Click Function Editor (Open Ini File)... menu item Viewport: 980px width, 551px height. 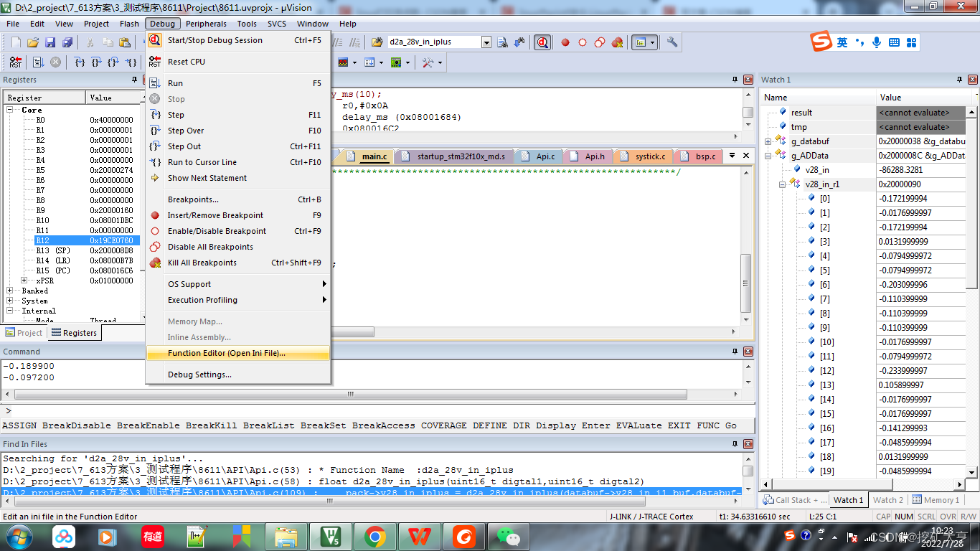click(x=238, y=353)
